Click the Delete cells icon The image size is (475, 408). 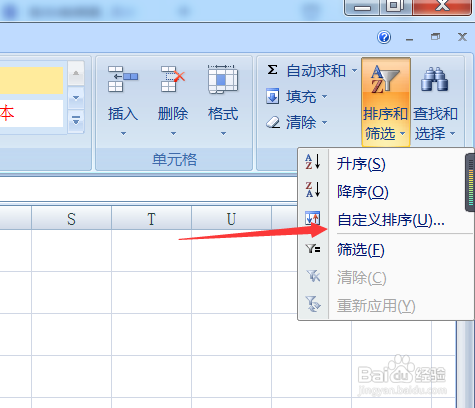(173, 79)
